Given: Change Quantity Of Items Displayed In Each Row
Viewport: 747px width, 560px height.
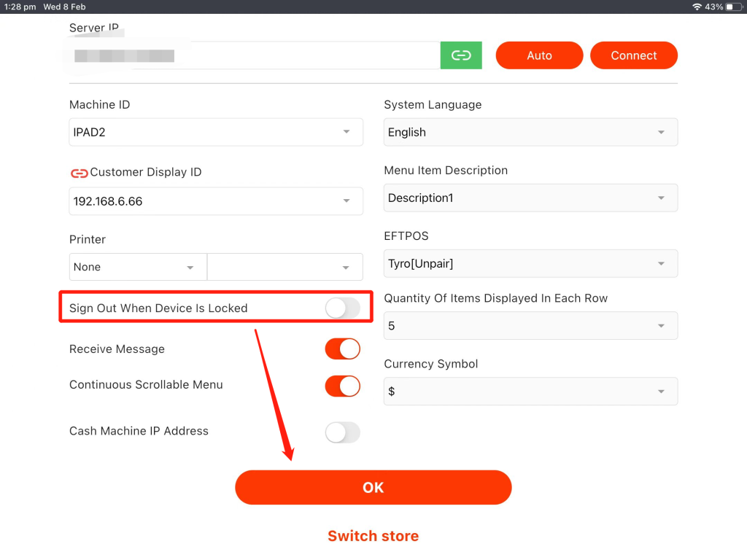Looking at the screenshot, I should coord(530,326).
